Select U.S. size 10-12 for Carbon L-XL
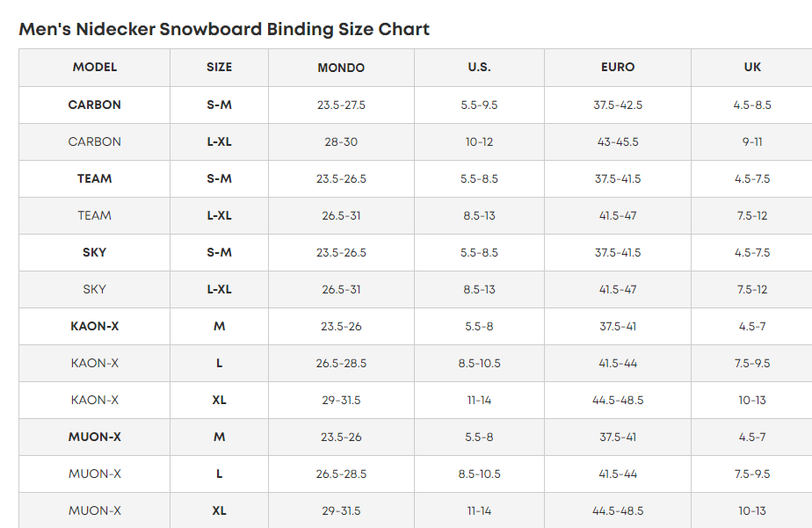This screenshot has height=528, width=812. point(479,141)
